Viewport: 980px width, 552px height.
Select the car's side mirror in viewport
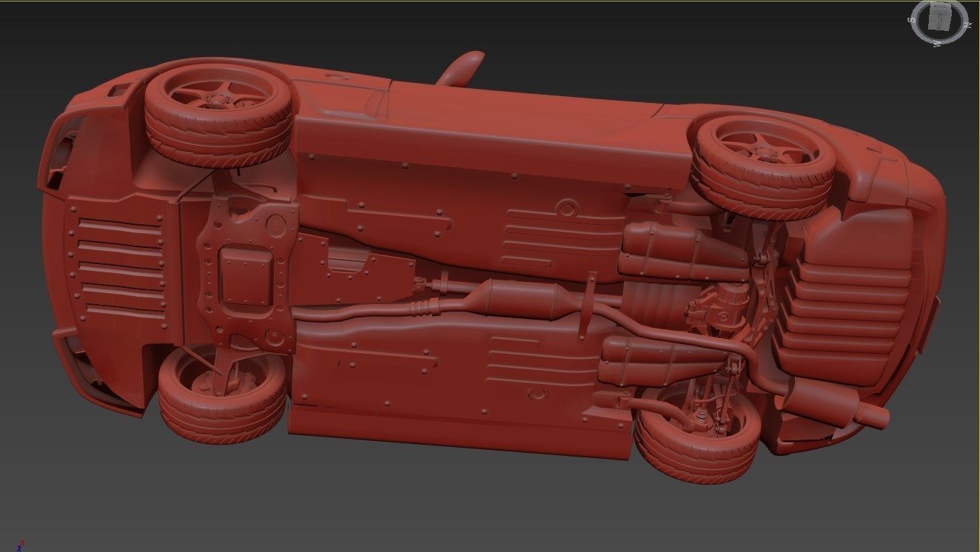pyautogui.click(x=460, y=67)
